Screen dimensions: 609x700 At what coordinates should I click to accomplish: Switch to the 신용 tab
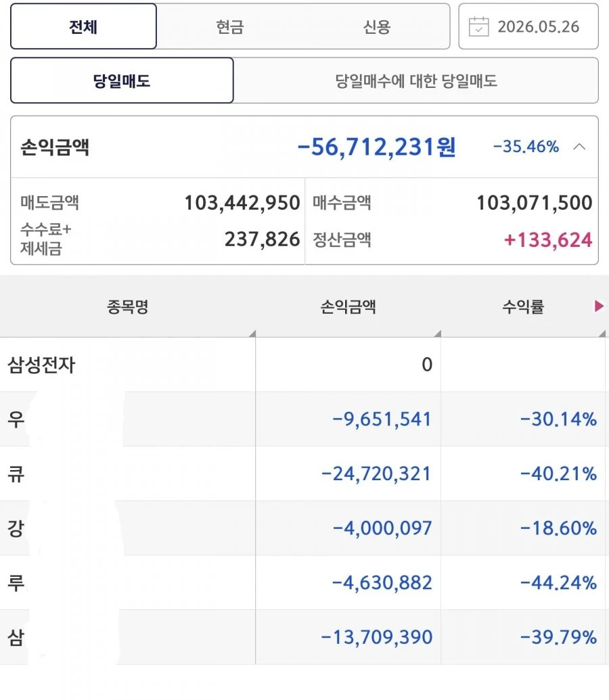point(377,27)
